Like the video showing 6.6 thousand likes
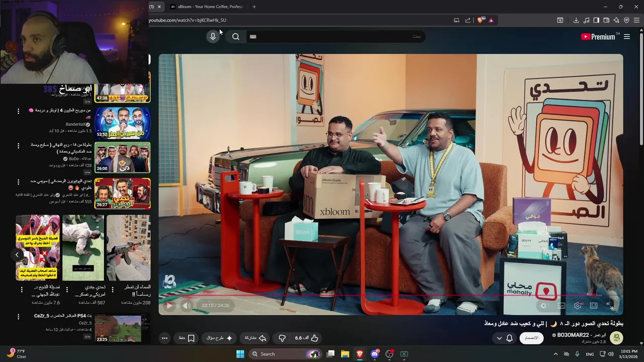Image resolution: width=644 pixels, height=362 pixels. click(x=306, y=338)
